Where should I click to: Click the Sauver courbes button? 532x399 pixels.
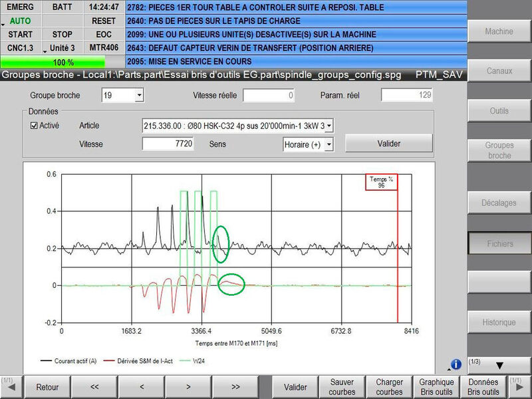tap(342, 387)
